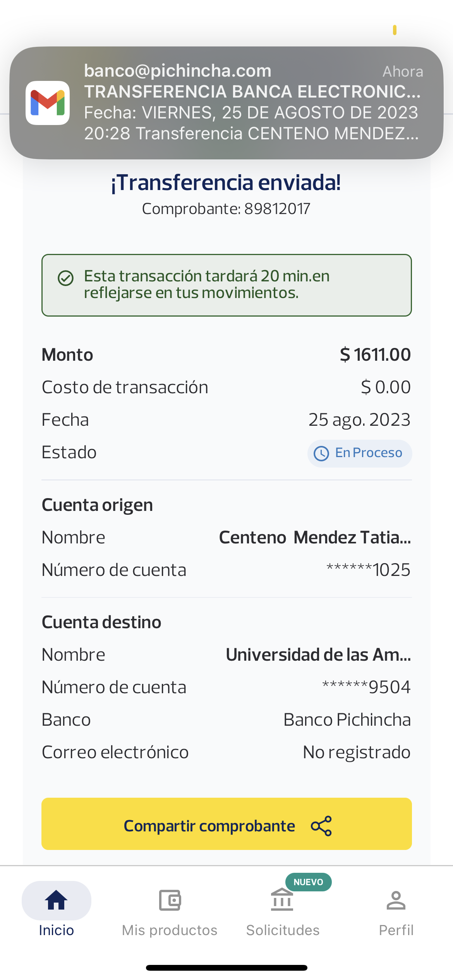Switch to the Mis productos tab label

170,930
